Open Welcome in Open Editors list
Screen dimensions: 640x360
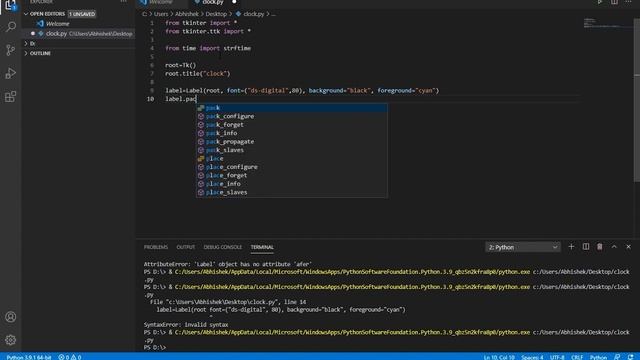78,24
